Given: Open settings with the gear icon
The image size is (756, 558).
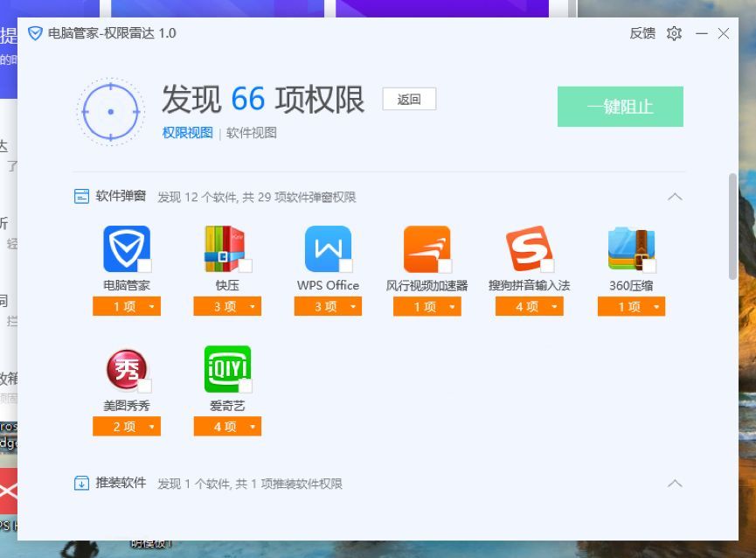Looking at the screenshot, I should click(674, 33).
